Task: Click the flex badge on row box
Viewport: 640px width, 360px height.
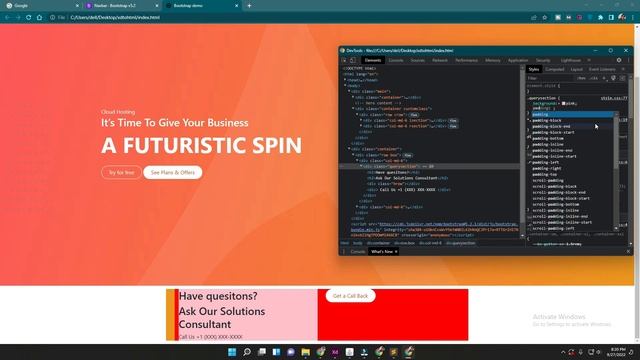Action: (407, 155)
